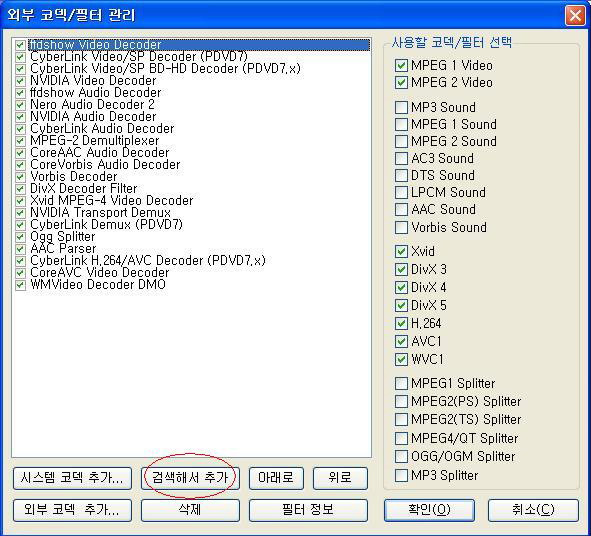Close the 외부 코덱/필터 관리 dialog

pos(575,16)
